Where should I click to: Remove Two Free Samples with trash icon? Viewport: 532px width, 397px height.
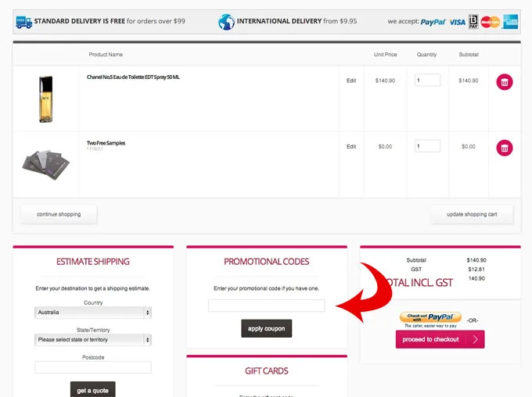[x=505, y=147]
